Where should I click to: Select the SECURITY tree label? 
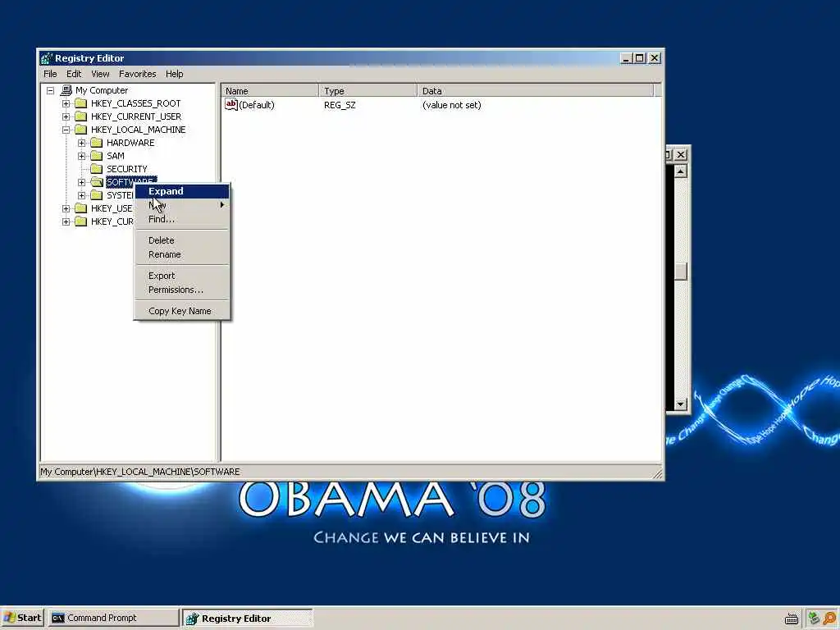coord(126,169)
